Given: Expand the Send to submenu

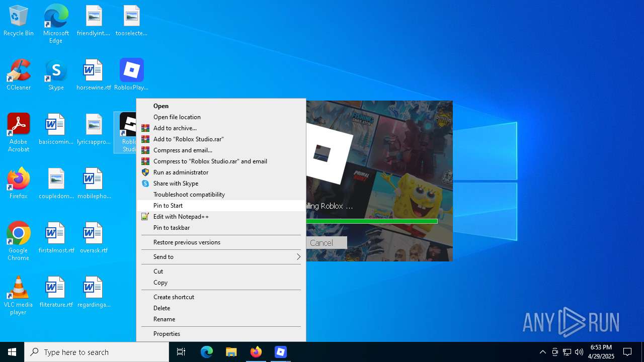Looking at the screenshot, I should pos(221,256).
